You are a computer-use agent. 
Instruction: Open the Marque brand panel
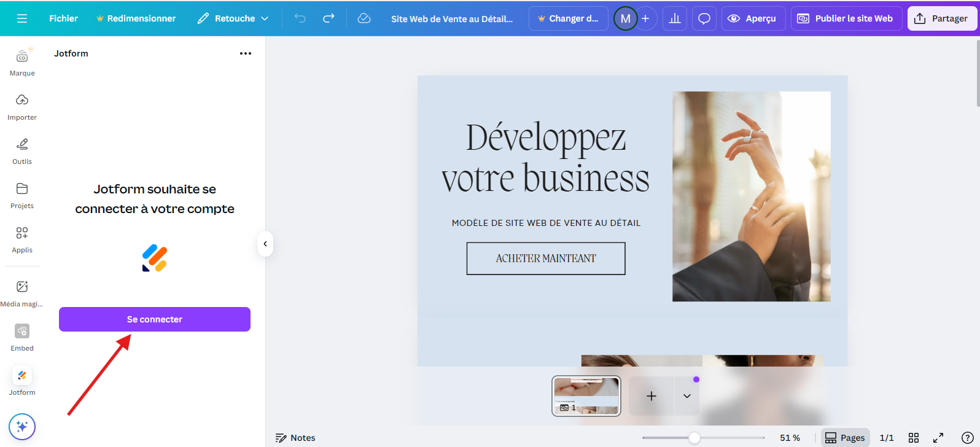coord(22,62)
